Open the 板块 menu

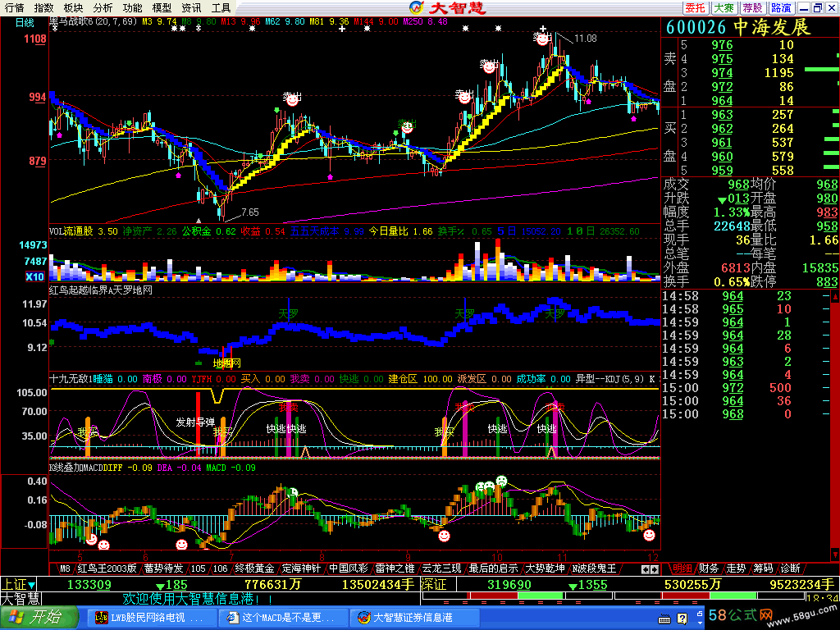tap(73, 8)
